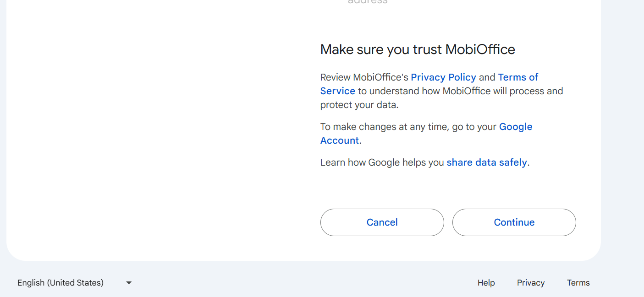Click the word 'Service' in the link

pos(338,91)
